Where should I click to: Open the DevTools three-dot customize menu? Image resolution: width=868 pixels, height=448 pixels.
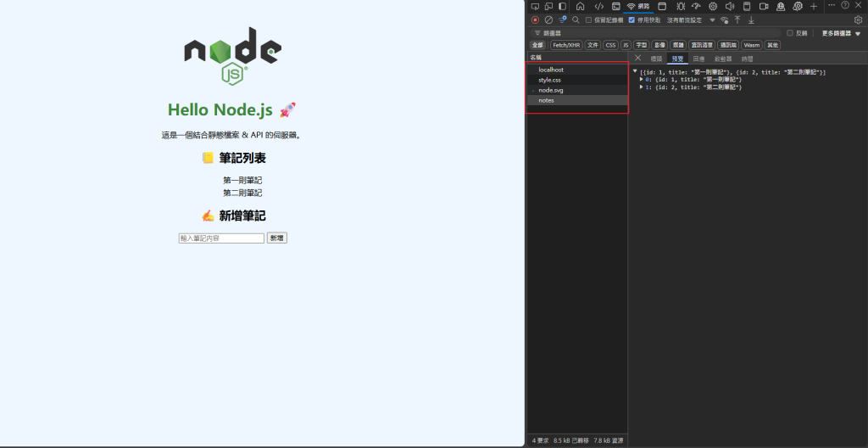point(832,5)
